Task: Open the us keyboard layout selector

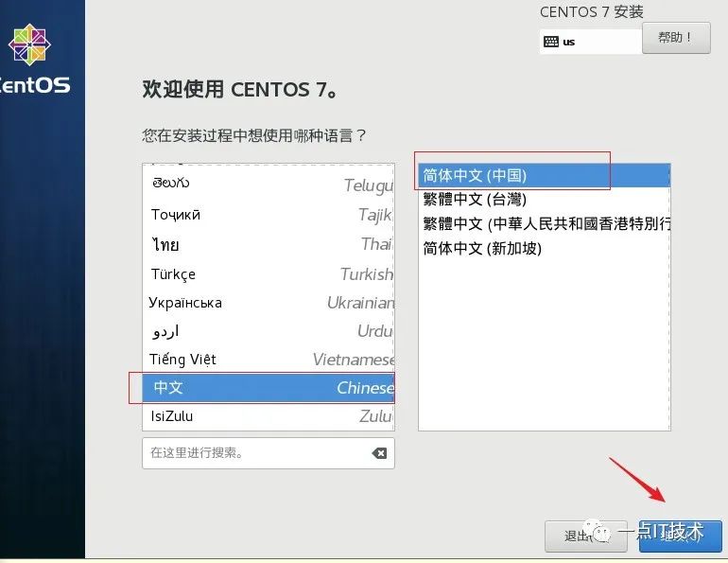Action: 591,42
